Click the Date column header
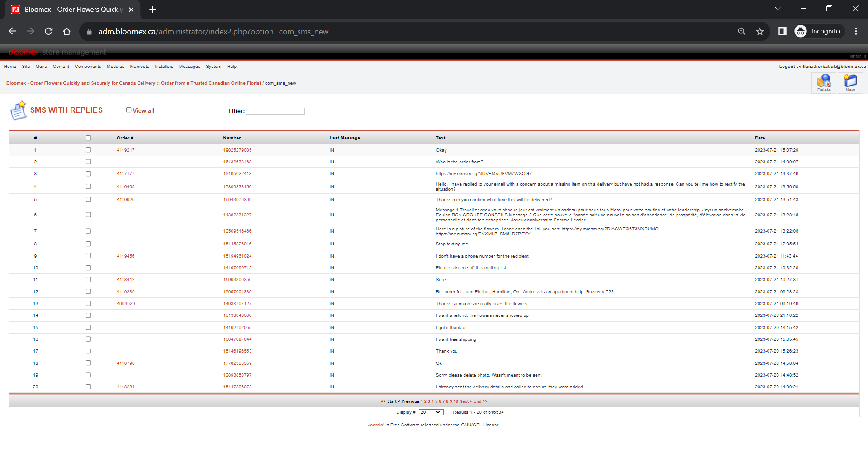 760,138
